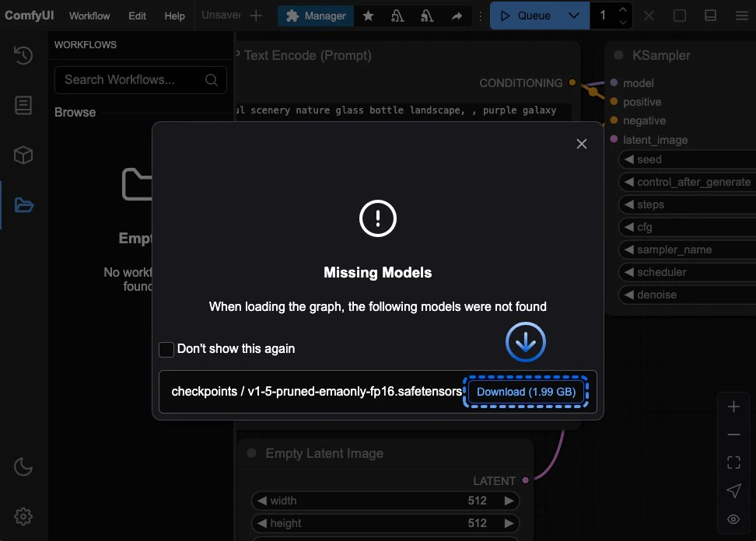Increase width with right arrow
This screenshot has height=541, width=756.
(509, 501)
